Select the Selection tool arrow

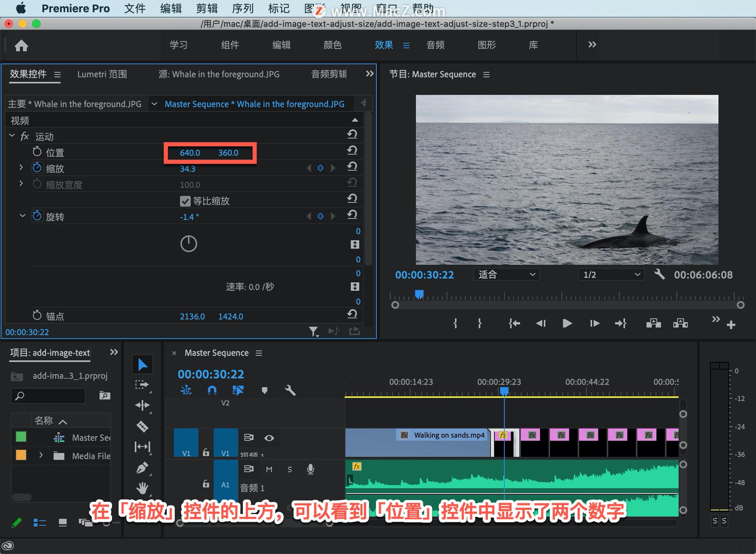143,365
